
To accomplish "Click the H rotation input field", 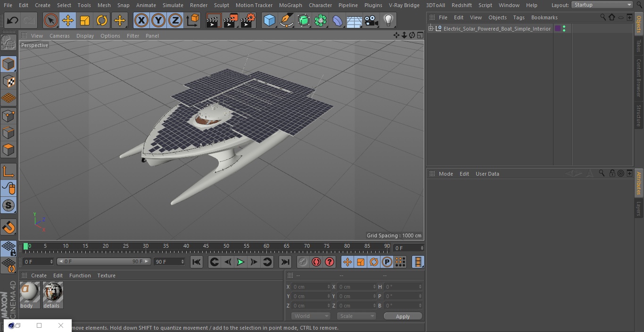I will coord(403,287).
